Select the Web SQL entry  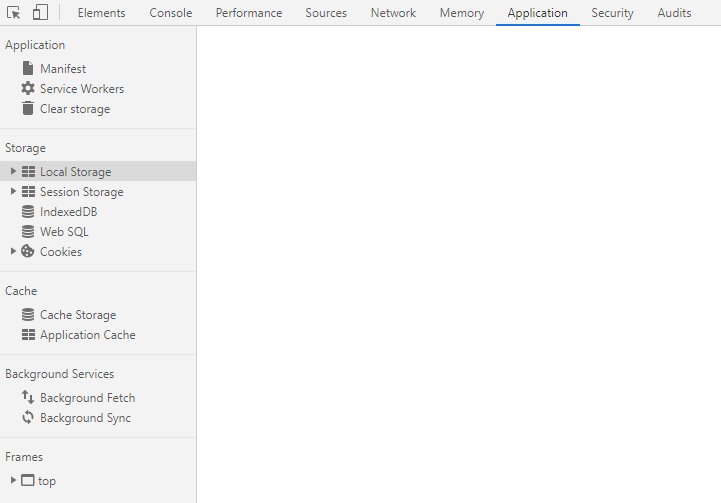coord(64,232)
